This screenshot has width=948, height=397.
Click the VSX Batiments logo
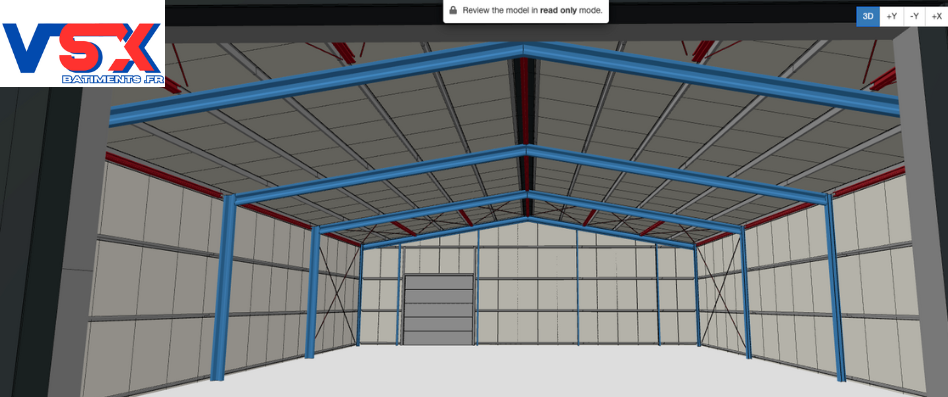[x=82, y=44]
